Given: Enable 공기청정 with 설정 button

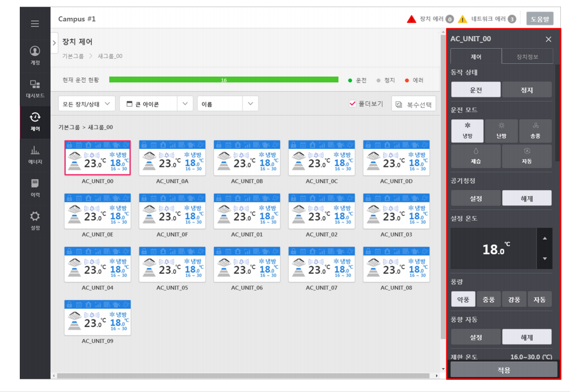Looking at the screenshot, I should tap(476, 198).
